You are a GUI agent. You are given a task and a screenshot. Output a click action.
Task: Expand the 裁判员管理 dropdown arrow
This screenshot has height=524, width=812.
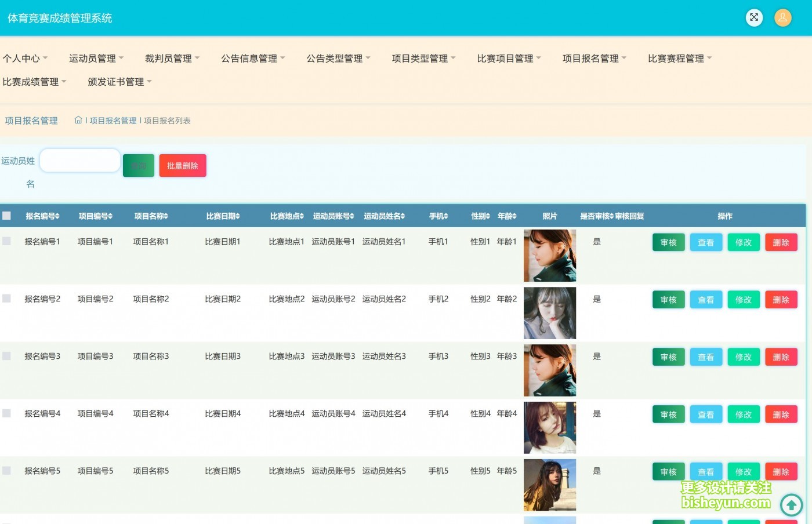coord(197,58)
